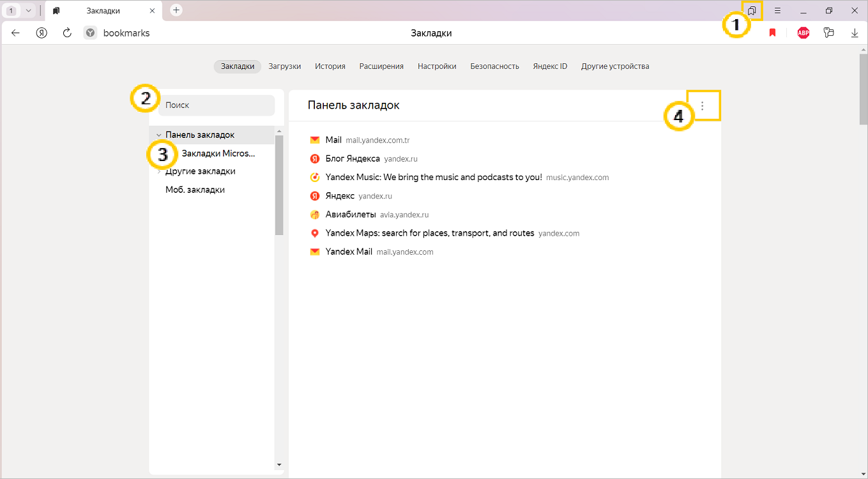The height and width of the screenshot is (479, 868).
Task: Open the Расширения tab
Action: (381, 66)
